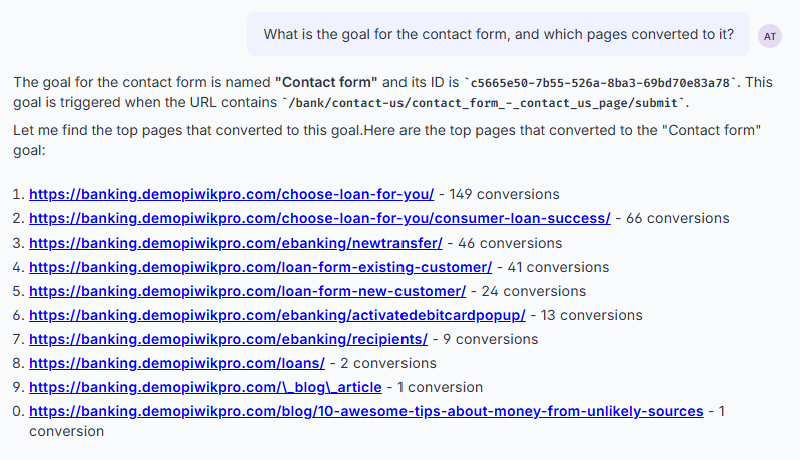This screenshot has width=800, height=460.
Task: Visit the _blog_article link
Action: (x=205, y=387)
